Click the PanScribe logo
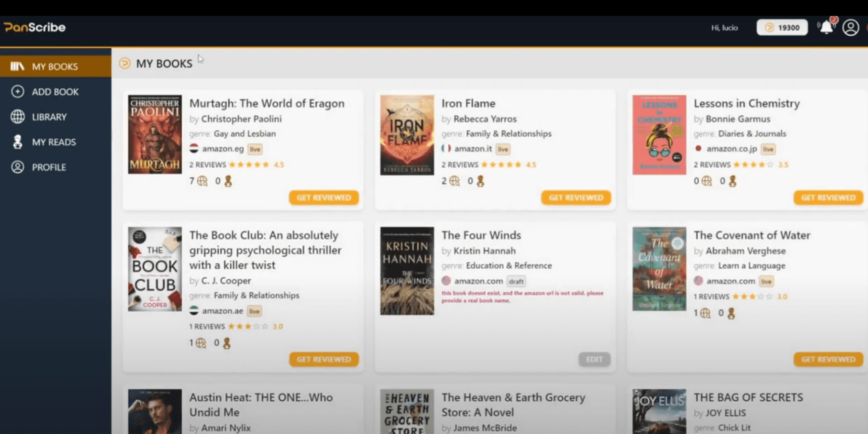The image size is (868, 434). pyautogui.click(x=34, y=27)
